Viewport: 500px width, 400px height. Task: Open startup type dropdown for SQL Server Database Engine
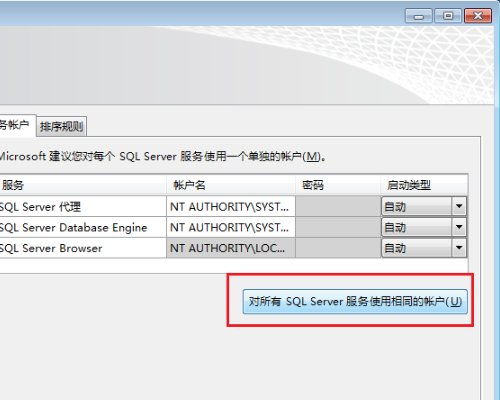(x=459, y=227)
